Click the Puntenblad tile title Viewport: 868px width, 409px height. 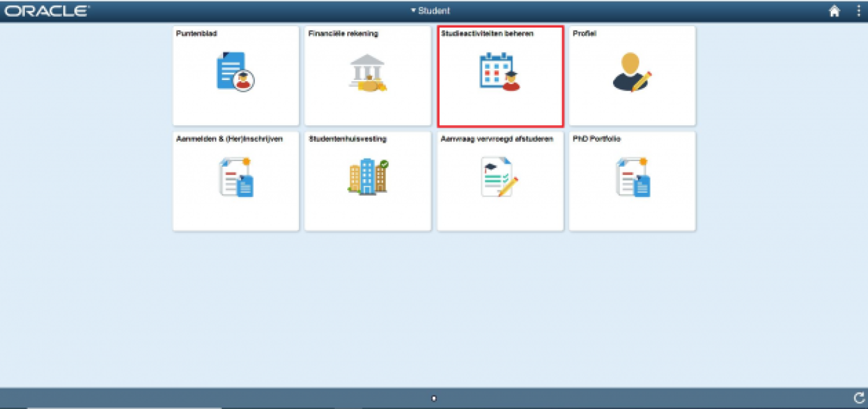click(x=197, y=33)
